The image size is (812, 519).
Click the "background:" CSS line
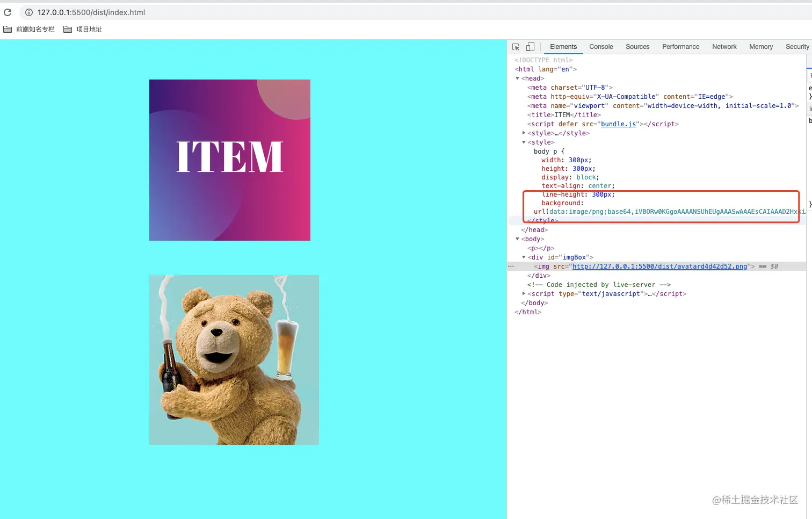click(562, 203)
